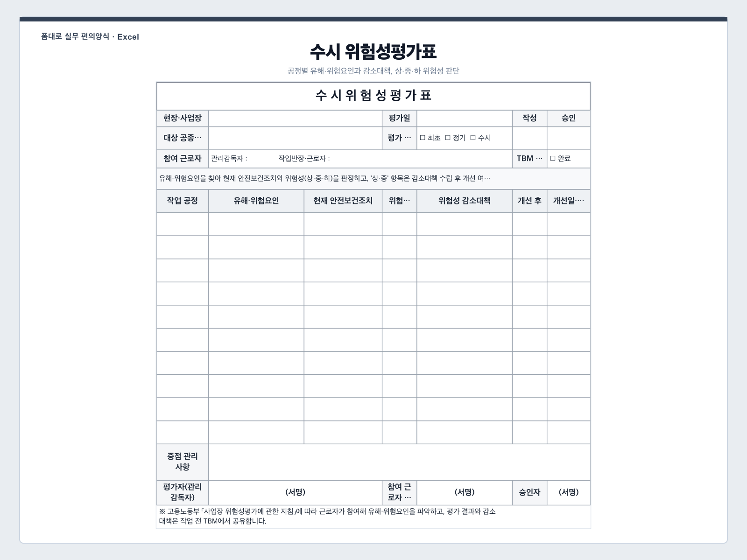The image size is (747, 560).
Task: Tick the TBM 완료 checkbox
Action: click(x=553, y=159)
